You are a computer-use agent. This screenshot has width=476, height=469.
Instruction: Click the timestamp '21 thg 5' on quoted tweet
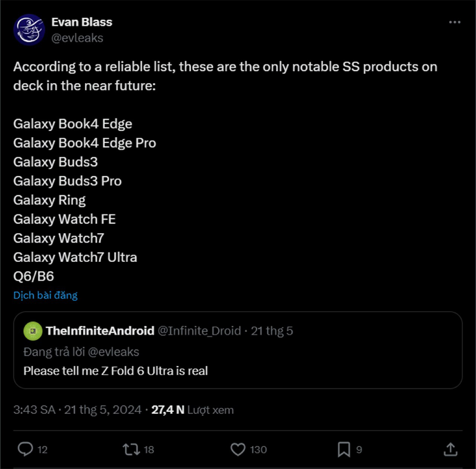tap(272, 331)
